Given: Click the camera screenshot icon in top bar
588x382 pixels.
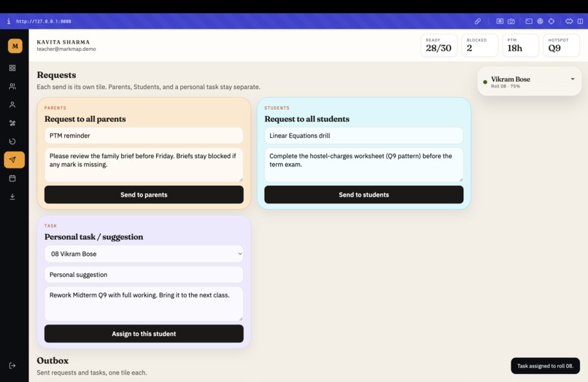Looking at the screenshot, I should tap(511, 21).
